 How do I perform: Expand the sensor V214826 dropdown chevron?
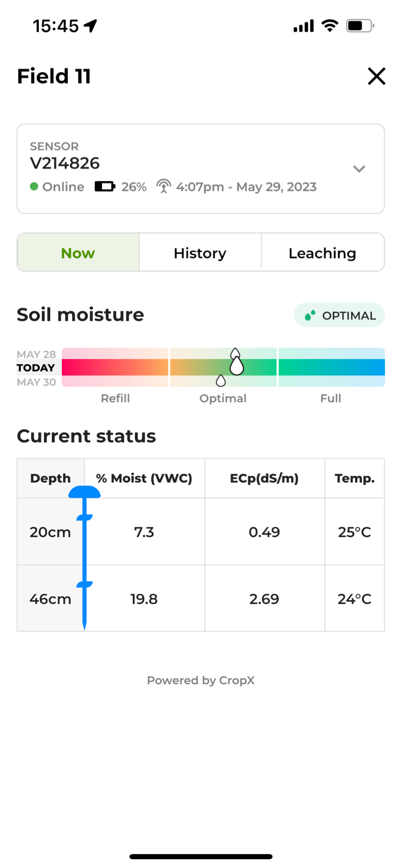359,169
